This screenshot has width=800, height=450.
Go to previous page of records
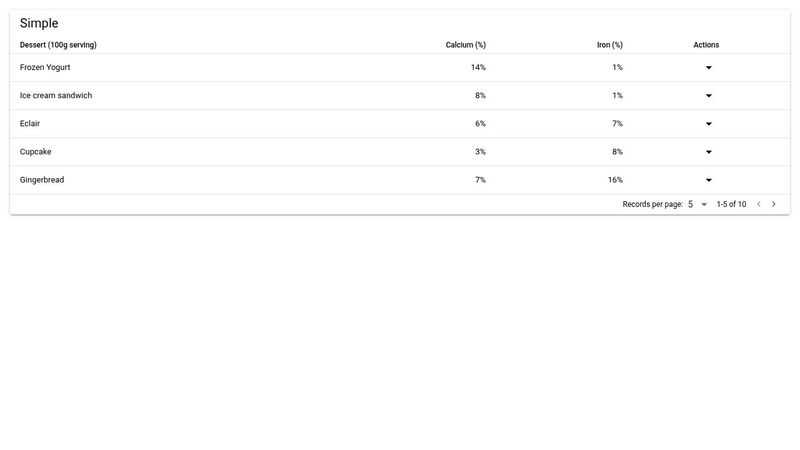pyautogui.click(x=758, y=204)
